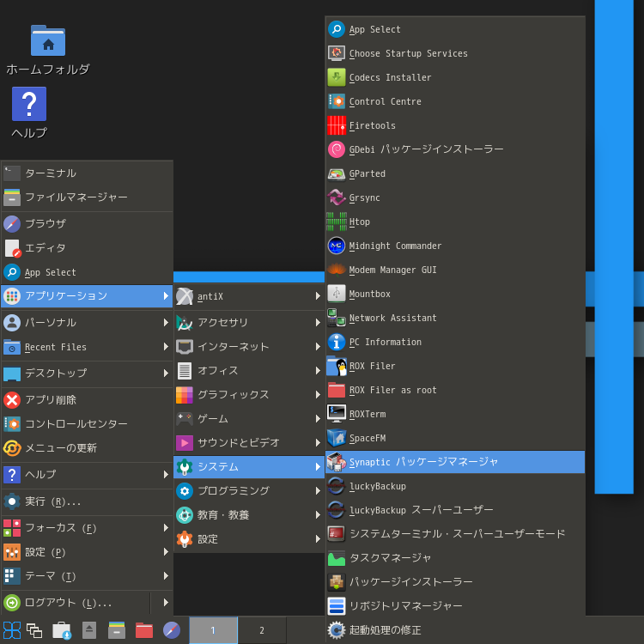Open the パーソナル submenu
This screenshot has width=644, height=644.
87,322
